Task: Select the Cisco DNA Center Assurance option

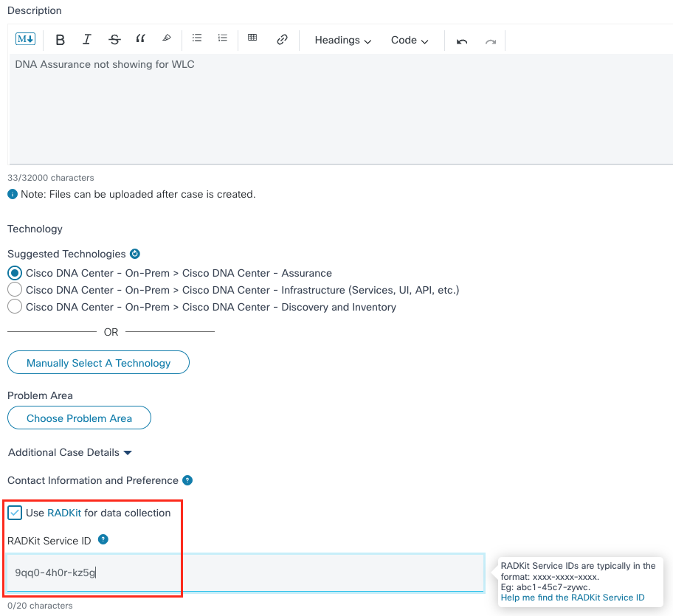Action: tap(15, 273)
